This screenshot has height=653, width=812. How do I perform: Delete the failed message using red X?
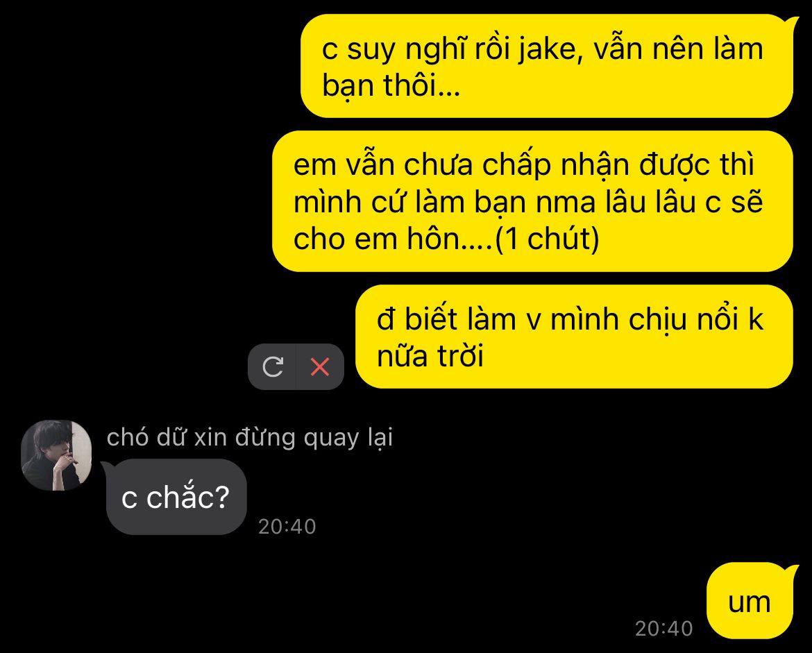[x=319, y=366]
